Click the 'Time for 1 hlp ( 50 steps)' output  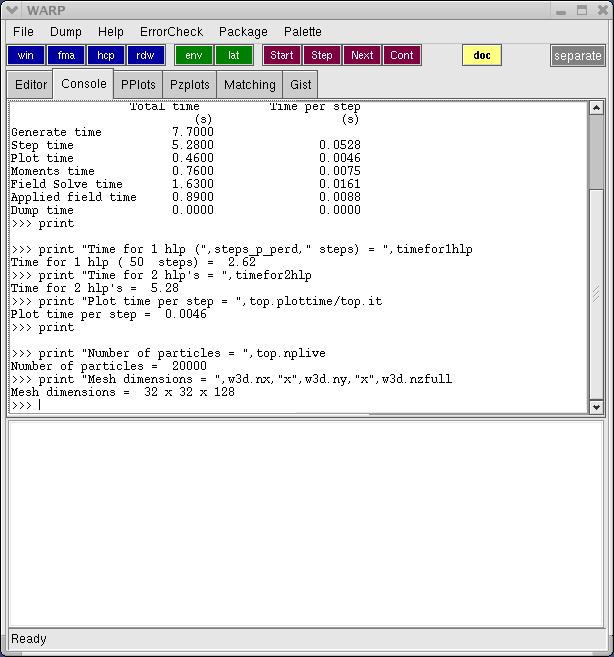133,262
